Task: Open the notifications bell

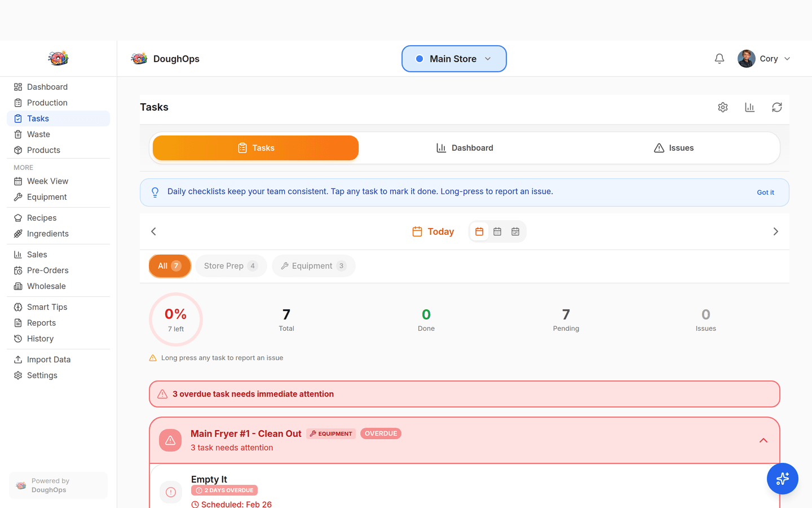Action: click(x=719, y=58)
